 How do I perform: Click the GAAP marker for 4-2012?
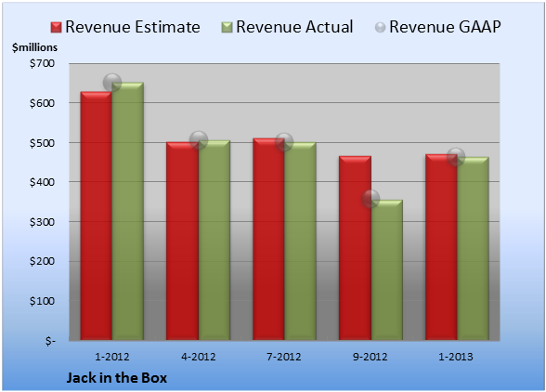pyautogui.click(x=199, y=140)
